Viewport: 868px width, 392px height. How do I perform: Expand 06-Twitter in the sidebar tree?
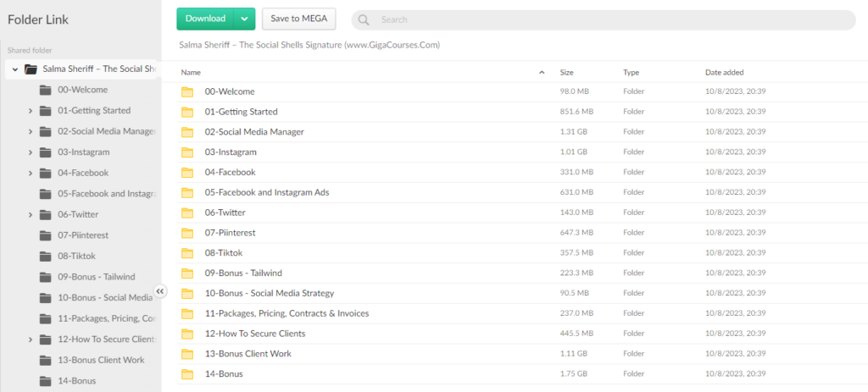[31, 214]
